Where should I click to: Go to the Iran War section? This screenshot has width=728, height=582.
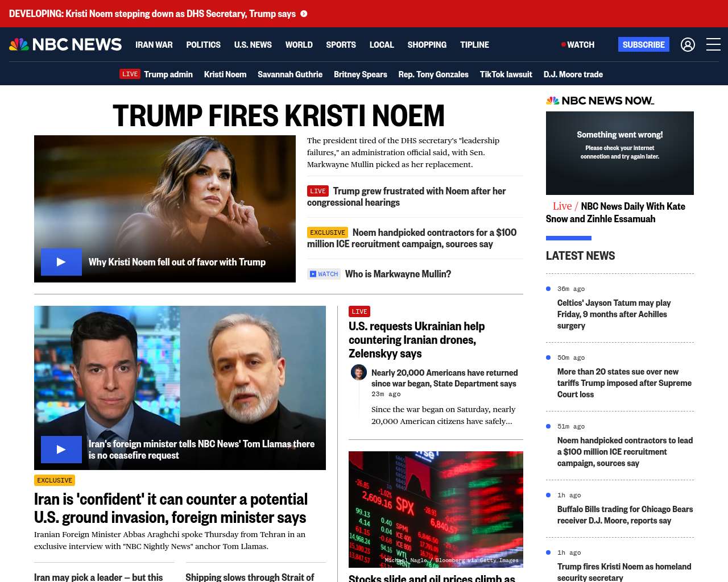tap(154, 44)
